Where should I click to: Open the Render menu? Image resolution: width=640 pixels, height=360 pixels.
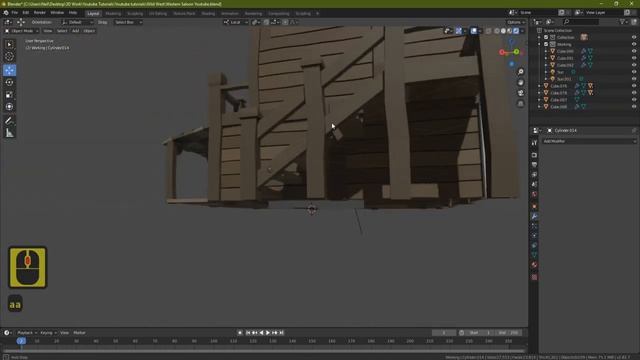[40, 13]
